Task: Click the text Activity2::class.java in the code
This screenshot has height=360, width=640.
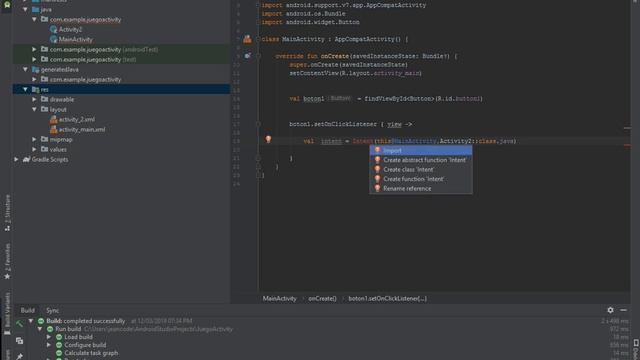Action: [x=477, y=141]
